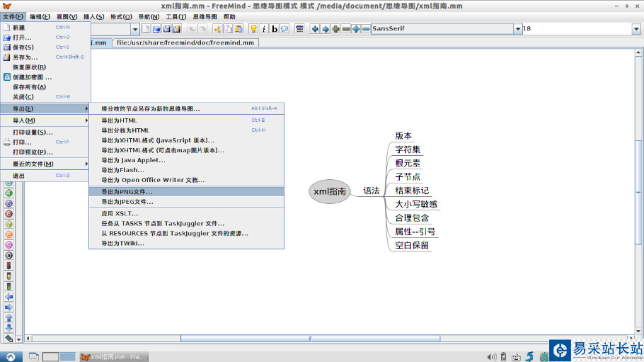Add the priority 9 magenta icon
This screenshot has width=644, height=362.
[x=8, y=245]
